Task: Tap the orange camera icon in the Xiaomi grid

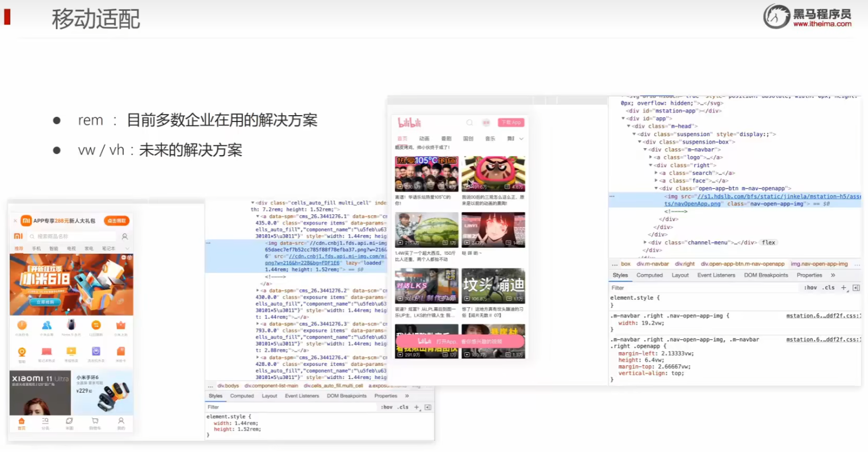Action: pos(22,351)
